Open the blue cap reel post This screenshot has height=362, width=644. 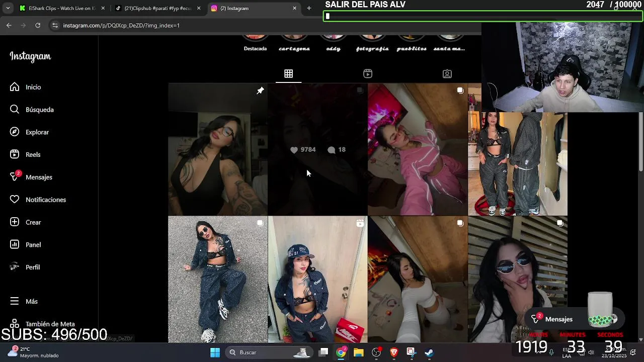[x=317, y=280]
